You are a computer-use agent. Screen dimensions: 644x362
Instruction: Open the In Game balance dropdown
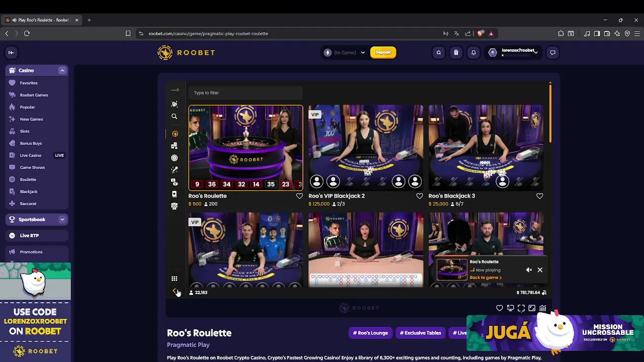tap(345, 52)
